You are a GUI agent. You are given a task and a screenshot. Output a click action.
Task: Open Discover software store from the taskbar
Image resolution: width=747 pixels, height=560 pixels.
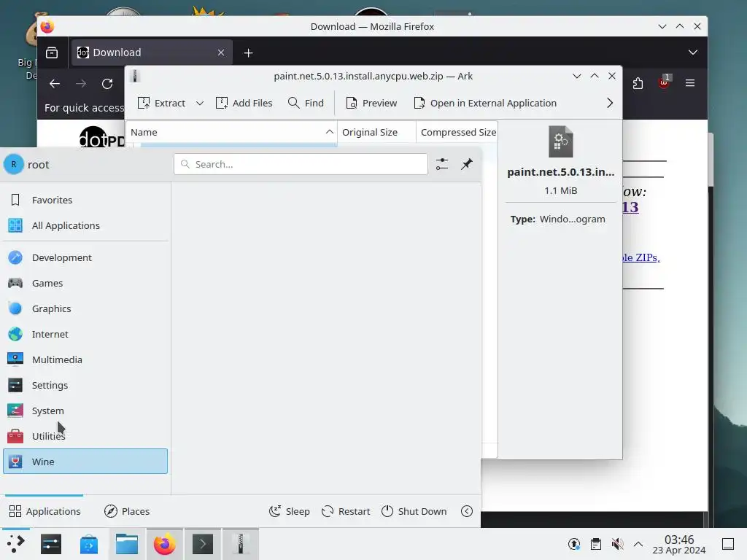89,544
